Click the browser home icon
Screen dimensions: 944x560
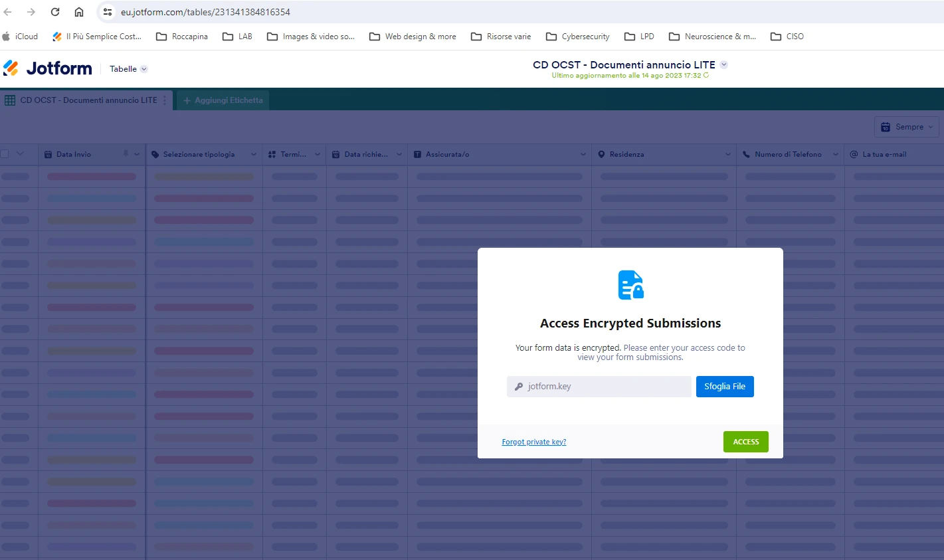tap(79, 11)
